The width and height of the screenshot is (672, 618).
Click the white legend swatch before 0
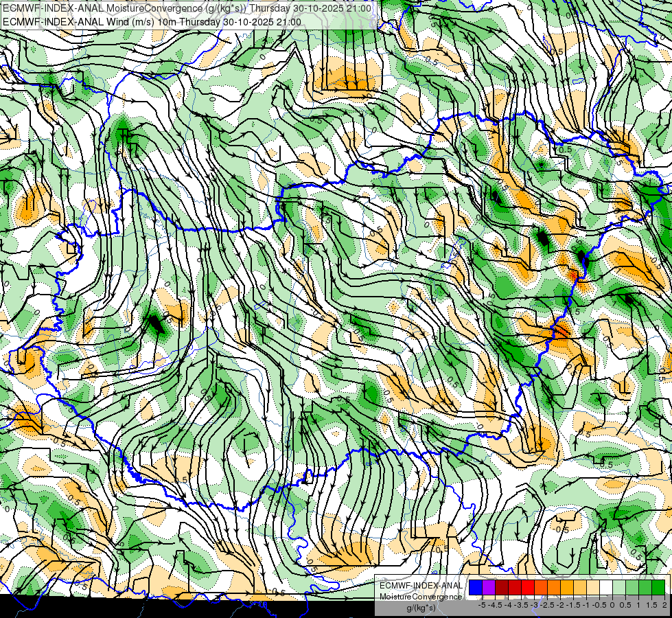pos(605,588)
